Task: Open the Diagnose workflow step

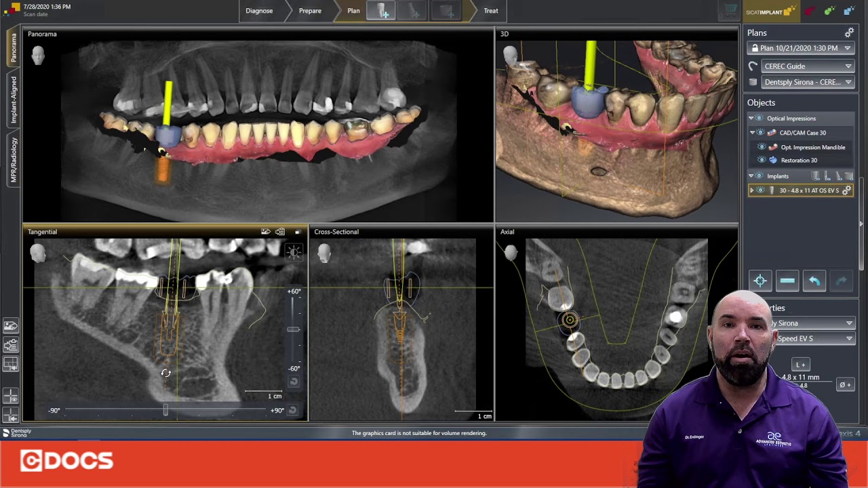Action: (259, 11)
